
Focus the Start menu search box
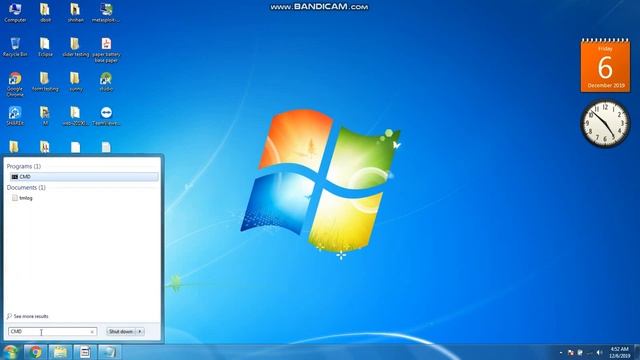(52, 331)
